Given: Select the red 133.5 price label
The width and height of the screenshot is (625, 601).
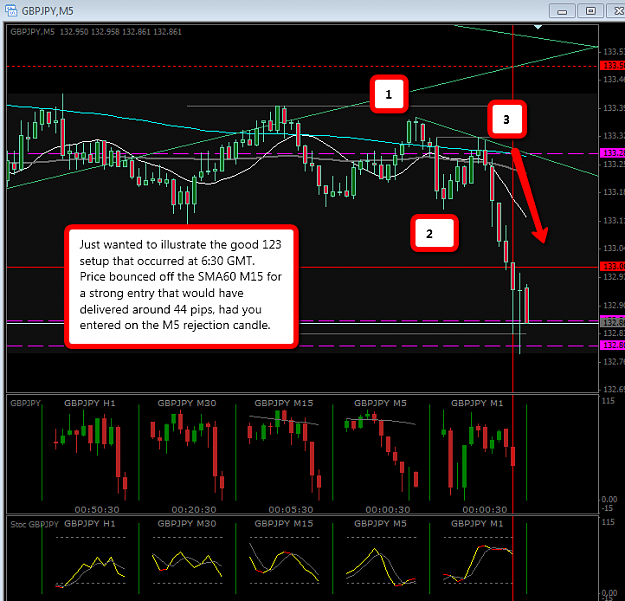Looking at the screenshot, I should tap(613, 65).
